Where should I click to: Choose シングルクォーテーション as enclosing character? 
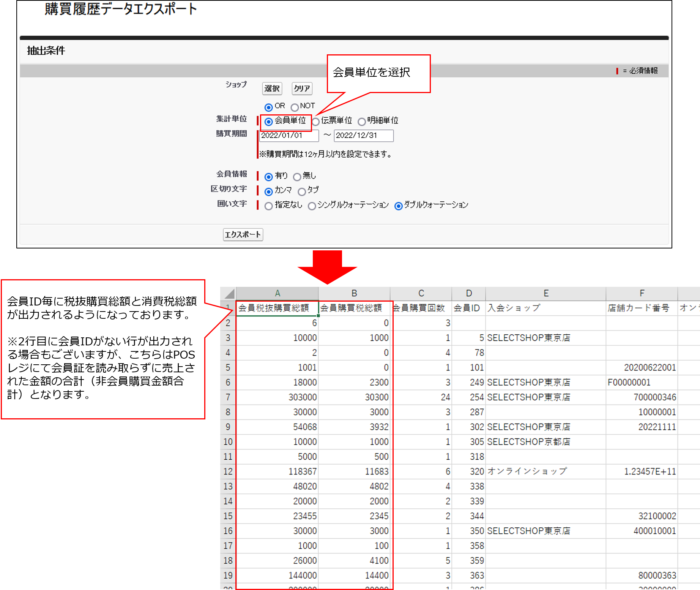pos(312,206)
